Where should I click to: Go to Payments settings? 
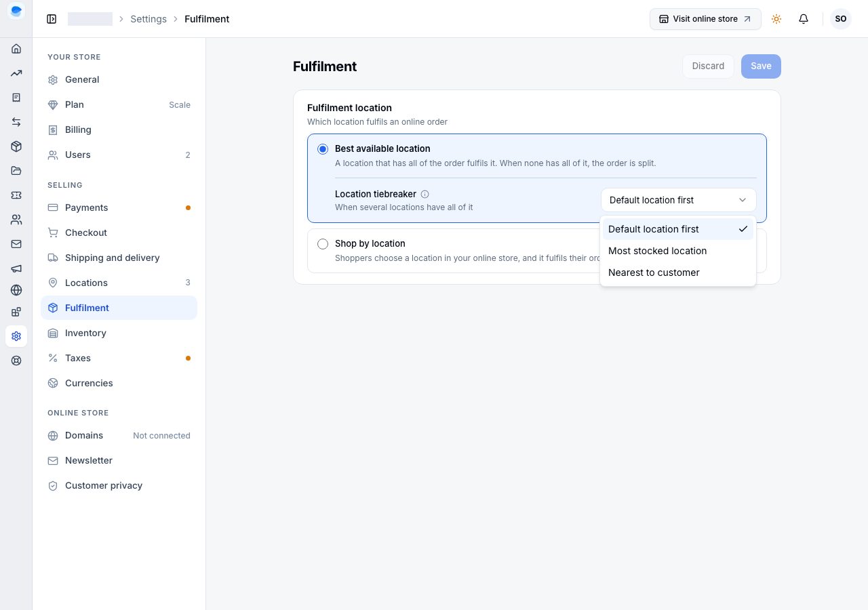(x=119, y=207)
